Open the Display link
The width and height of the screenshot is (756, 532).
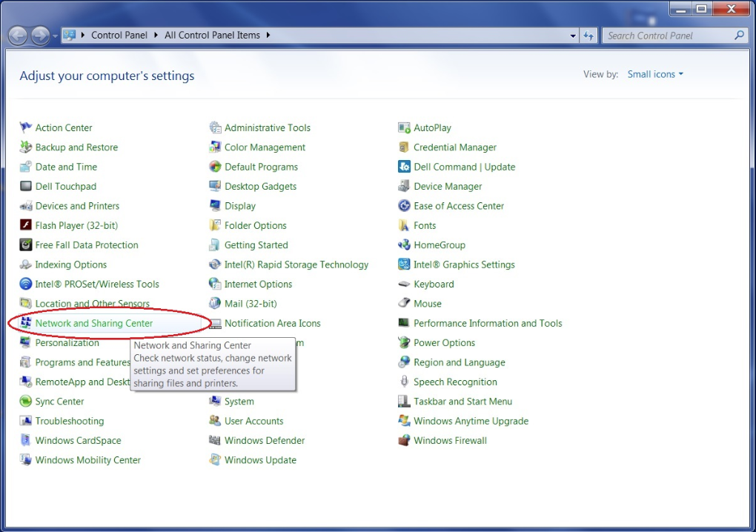point(240,206)
